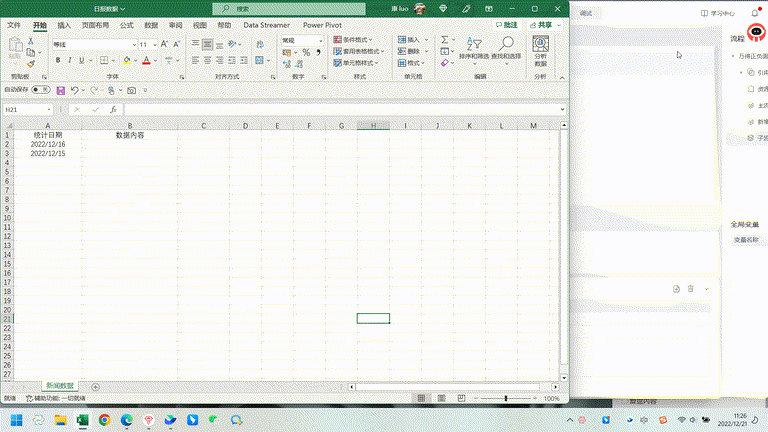Click the insert function fx icon
Screen dimensions: 768x432
coord(113,109)
